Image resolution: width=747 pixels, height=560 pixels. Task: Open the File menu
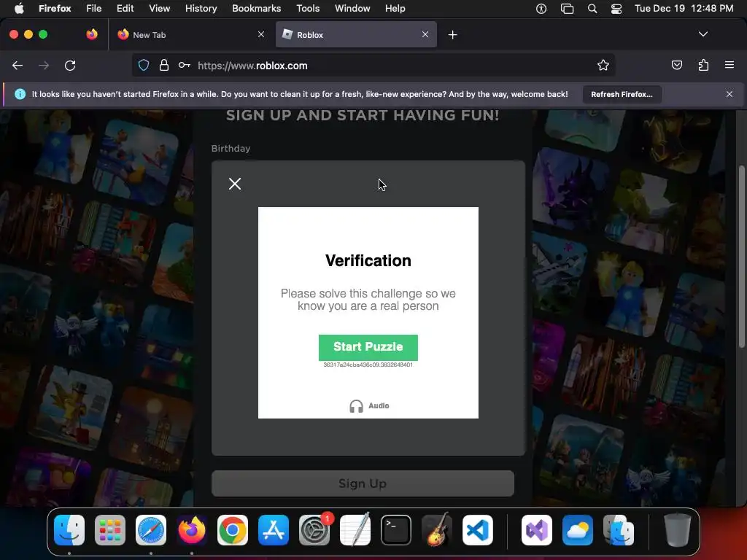click(94, 9)
